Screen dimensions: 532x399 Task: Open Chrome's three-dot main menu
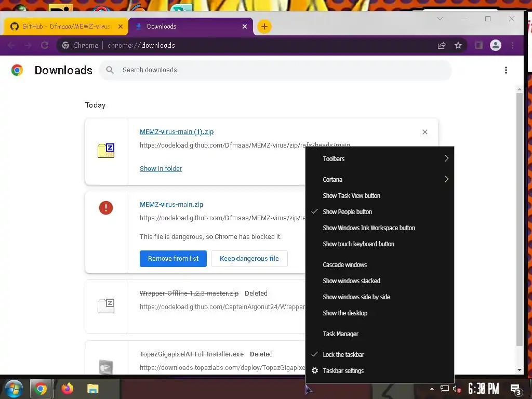[x=512, y=45]
